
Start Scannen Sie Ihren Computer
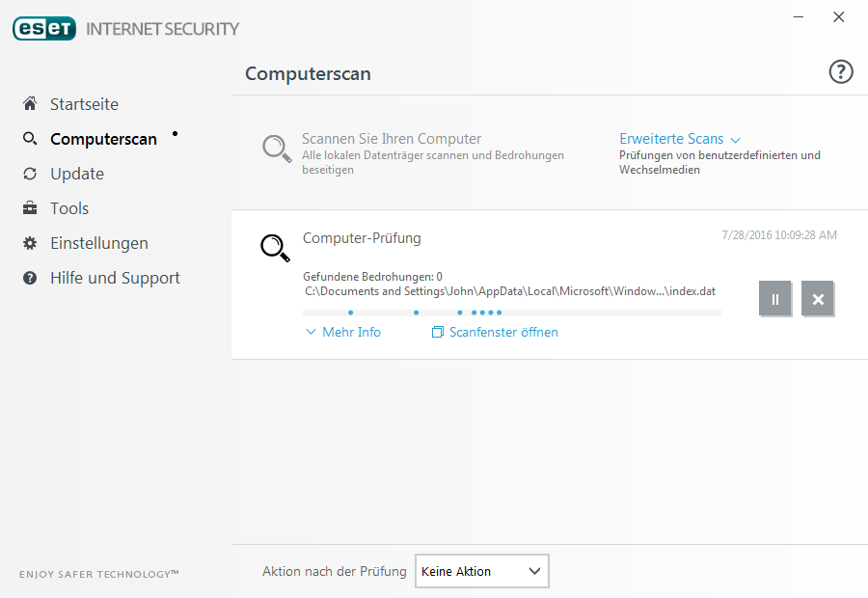pyautogui.click(x=392, y=139)
